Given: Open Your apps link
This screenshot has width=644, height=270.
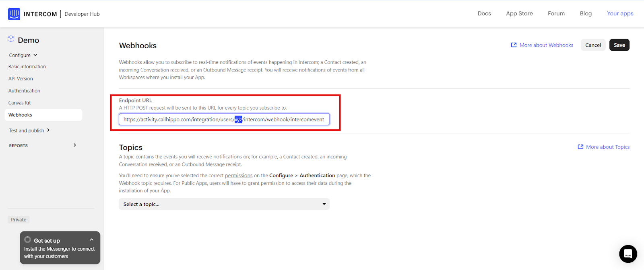Looking at the screenshot, I should coord(620,14).
